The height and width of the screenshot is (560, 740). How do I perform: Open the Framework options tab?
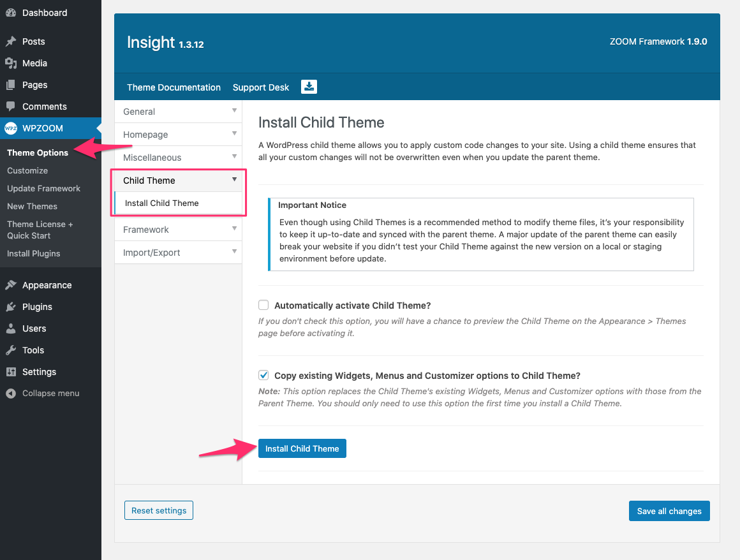tap(179, 230)
